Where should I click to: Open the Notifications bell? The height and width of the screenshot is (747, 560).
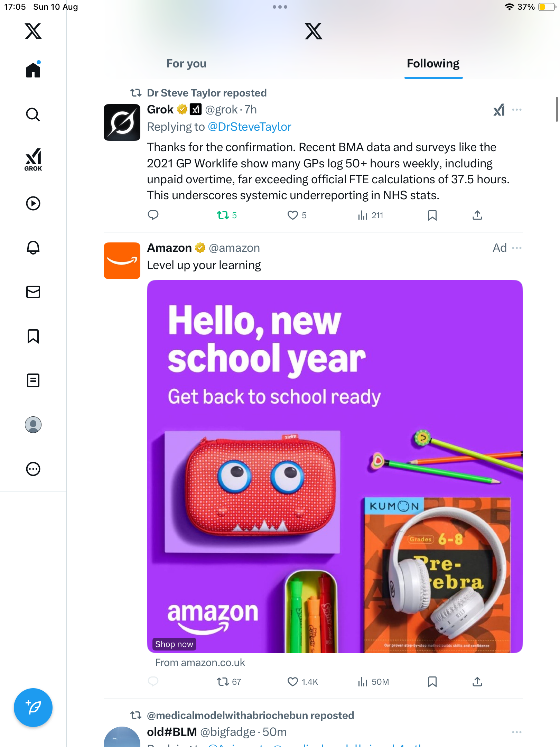pos(33,248)
